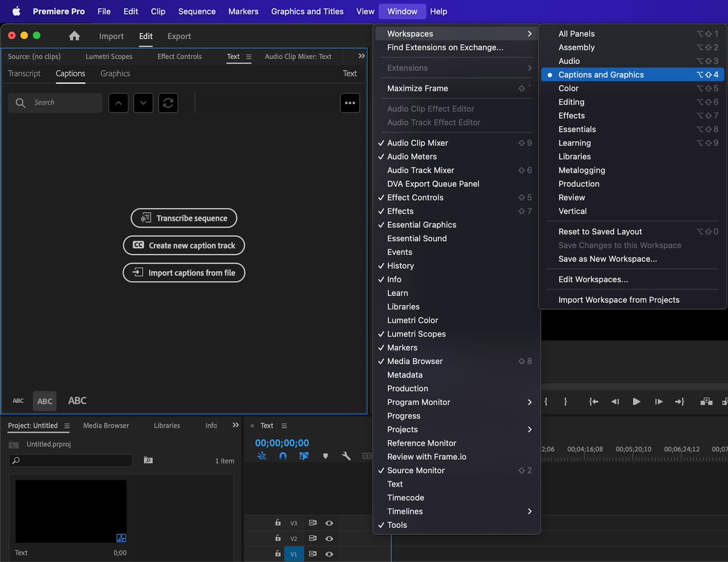This screenshot has width=728, height=562.
Task: Click Mark Out bracket in program monitor
Action: (566, 401)
